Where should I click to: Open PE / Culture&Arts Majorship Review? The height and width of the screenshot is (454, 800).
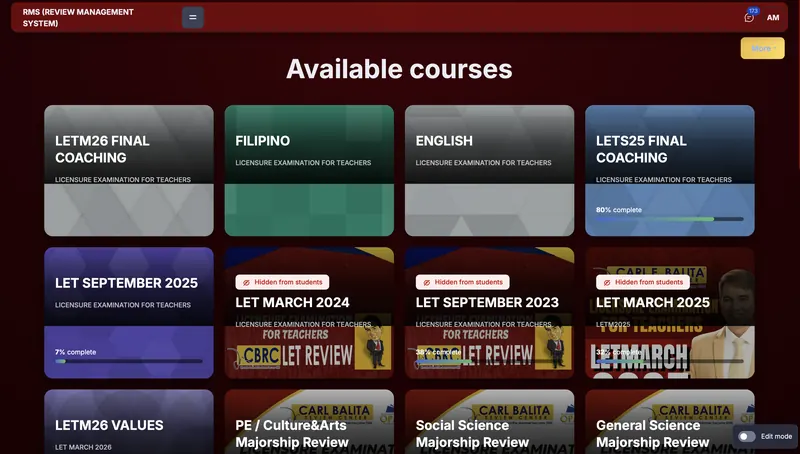(x=292, y=434)
